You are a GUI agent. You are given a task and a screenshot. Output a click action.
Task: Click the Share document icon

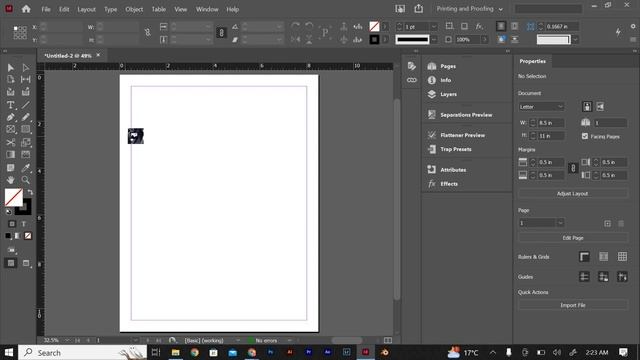[x=419, y=9]
